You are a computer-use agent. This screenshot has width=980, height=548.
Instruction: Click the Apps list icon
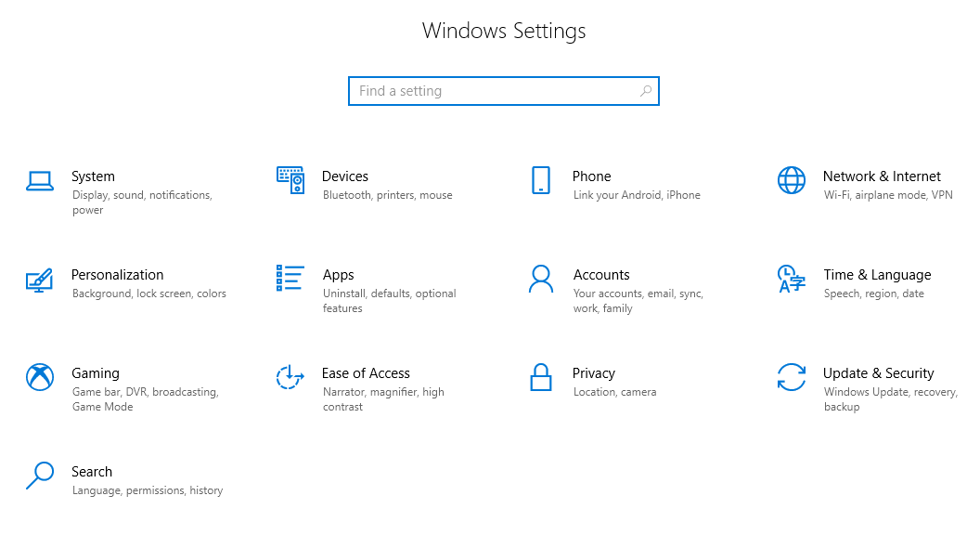pyautogui.click(x=290, y=279)
